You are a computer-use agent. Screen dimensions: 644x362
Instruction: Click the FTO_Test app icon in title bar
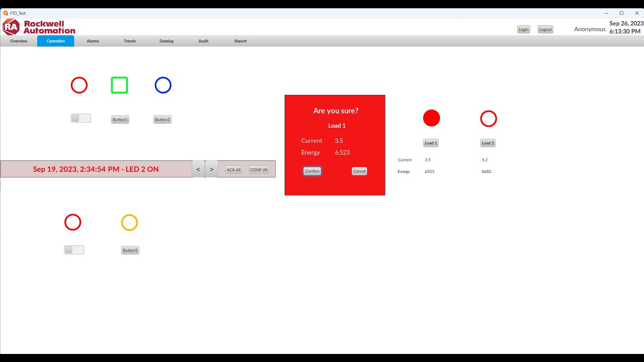coord(6,13)
